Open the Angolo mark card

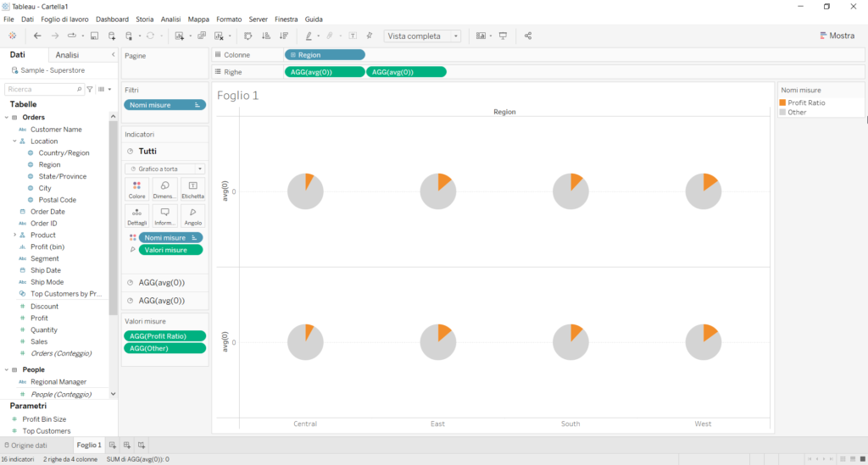click(x=192, y=216)
